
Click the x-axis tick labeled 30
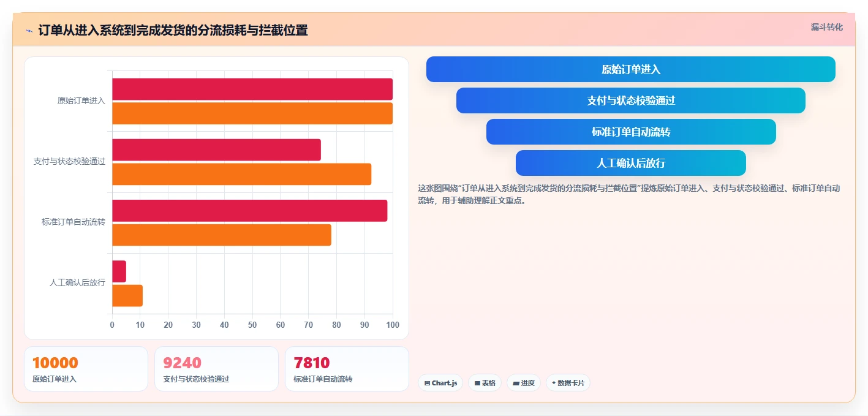pyautogui.click(x=196, y=325)
